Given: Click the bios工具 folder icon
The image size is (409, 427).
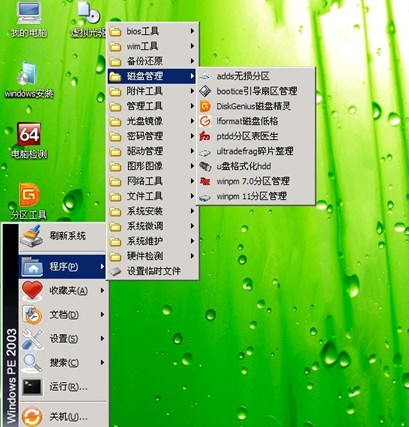Looking at the screenshot, I should pos(115,32).
